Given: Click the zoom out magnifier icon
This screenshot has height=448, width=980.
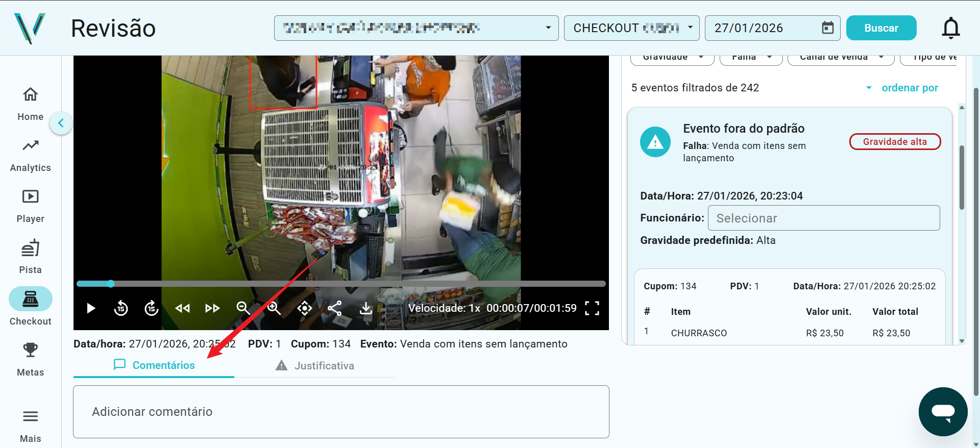Looking at the screenshot, I should coord(243,308).
